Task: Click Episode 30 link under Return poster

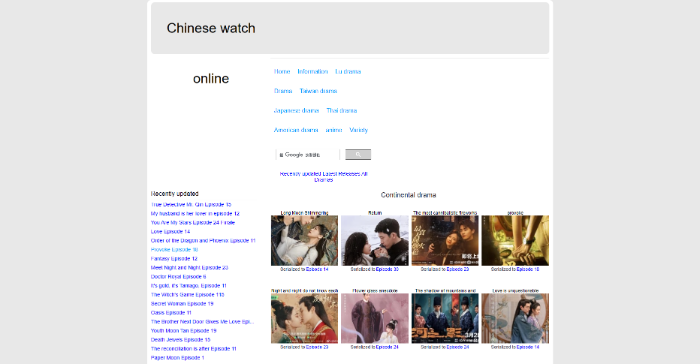Action: coord(387,269)
